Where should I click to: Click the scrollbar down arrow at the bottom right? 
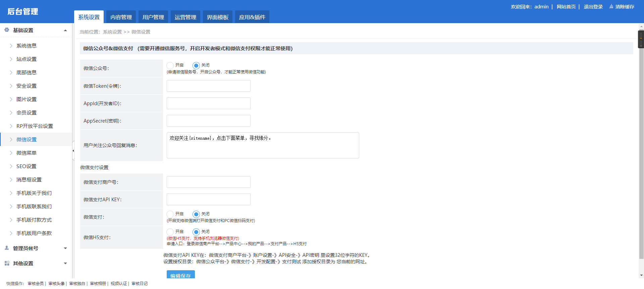coord(641,275)
